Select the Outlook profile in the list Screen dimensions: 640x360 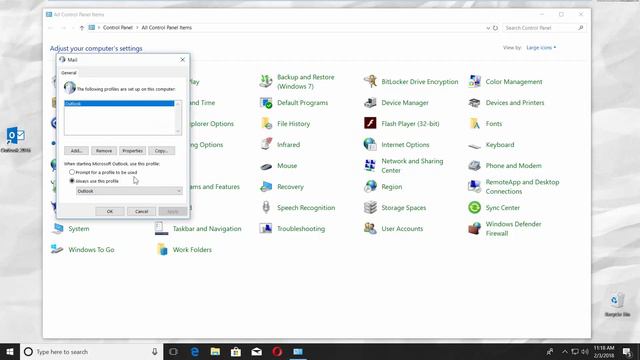119,104
